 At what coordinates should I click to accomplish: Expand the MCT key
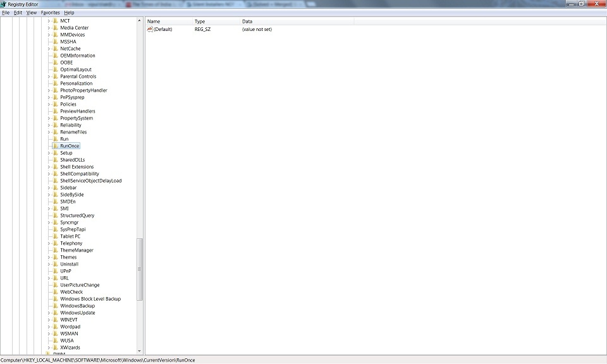tap(49, 21)
